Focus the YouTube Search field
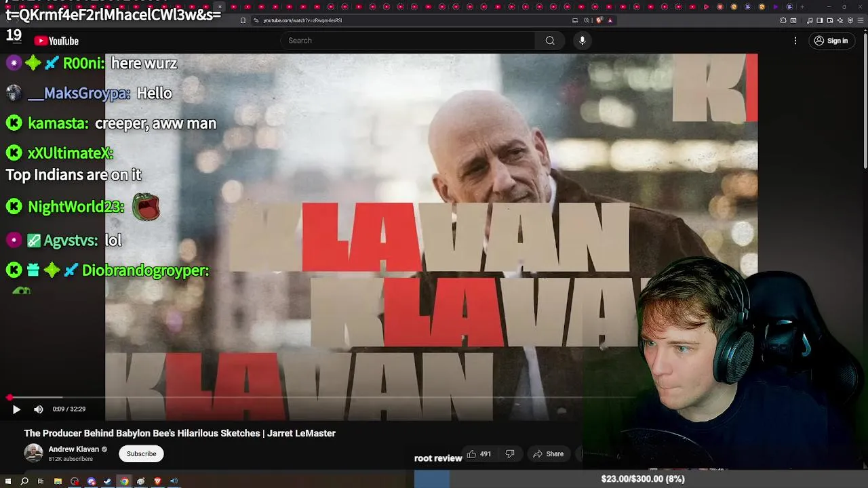The width and height of the screenshot is (868, 488). 408,41
